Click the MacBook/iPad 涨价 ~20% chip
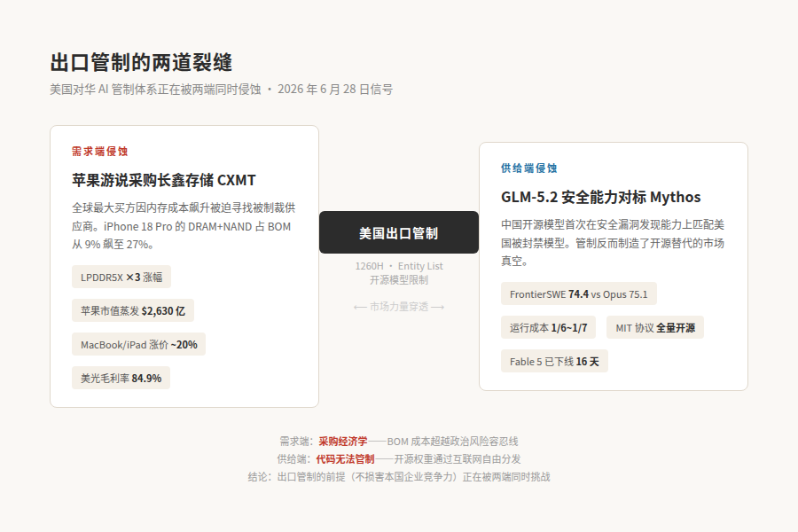The height and width of the screenshot is (532, 798). click(x=138, y=345)
